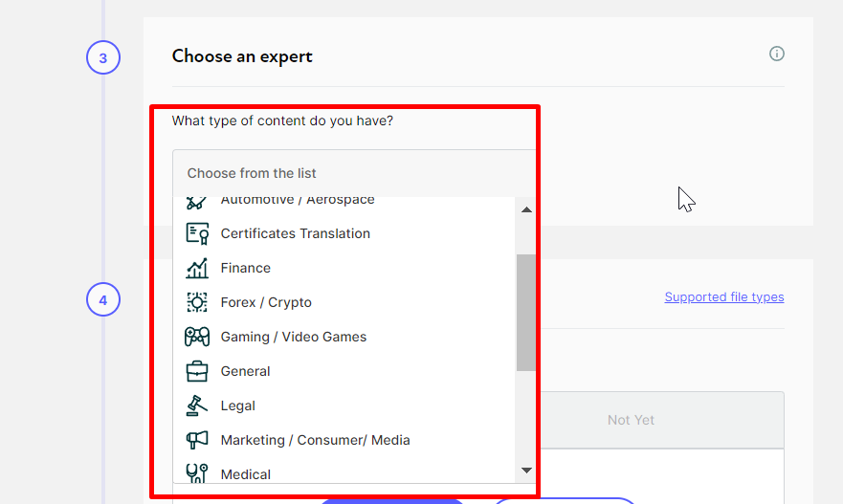Viewport: 843px width, 504px height.
Task: Click the Medical stethoscope icon
Action: [x=197, y=473]
